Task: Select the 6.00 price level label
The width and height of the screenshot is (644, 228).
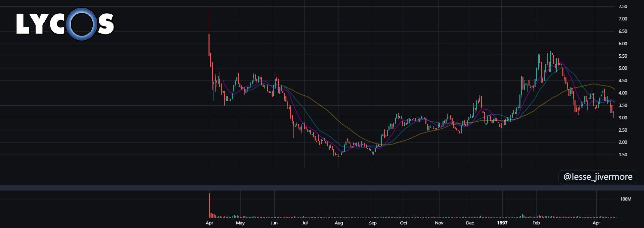Action: pyautogui.click(x=623, y=44)
